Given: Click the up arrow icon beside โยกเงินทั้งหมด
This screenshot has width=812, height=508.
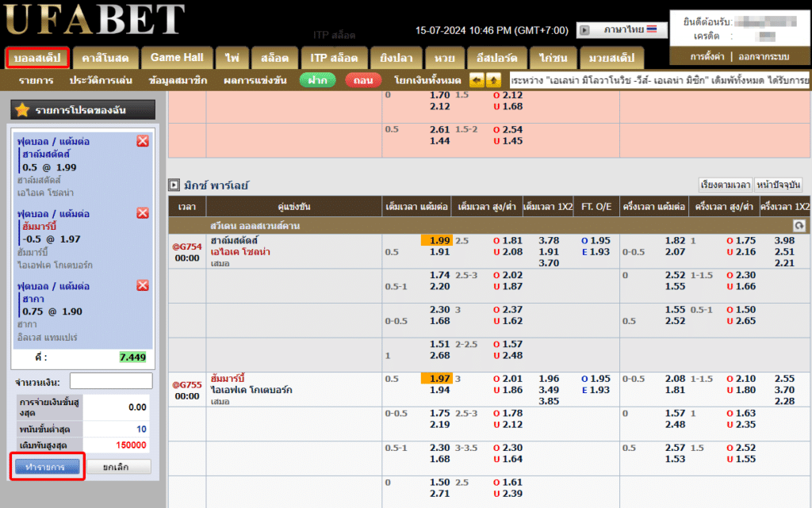Looking at the screenshot, I should point(493,80).
